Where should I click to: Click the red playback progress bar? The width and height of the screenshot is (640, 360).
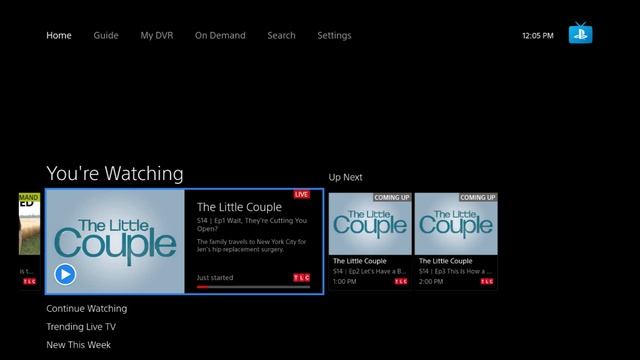tap(253, 287)
